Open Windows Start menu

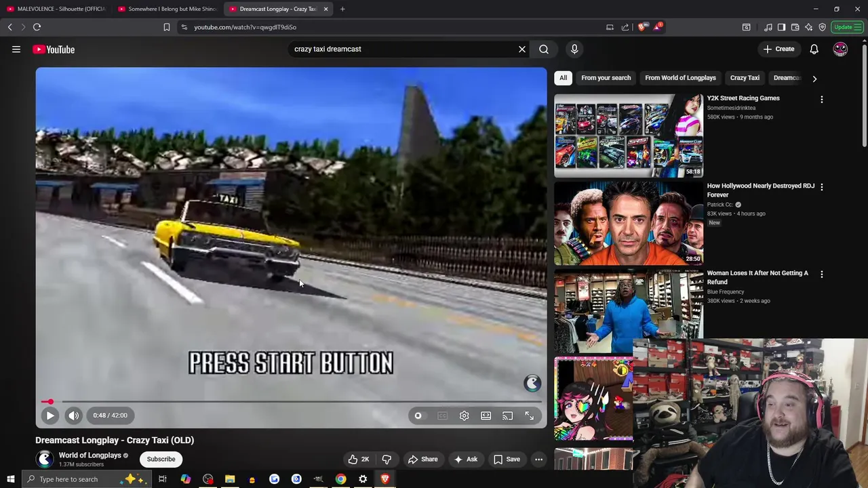pos(10,479)
